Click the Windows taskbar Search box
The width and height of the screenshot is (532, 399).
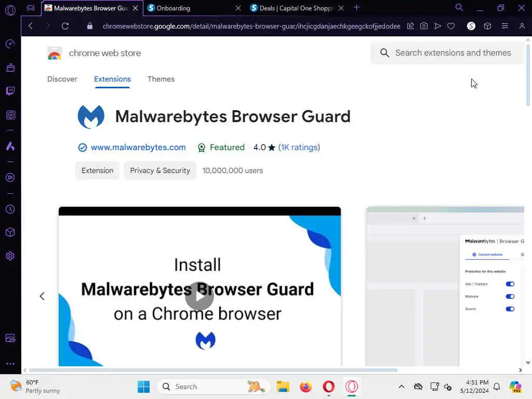point(214,387)
